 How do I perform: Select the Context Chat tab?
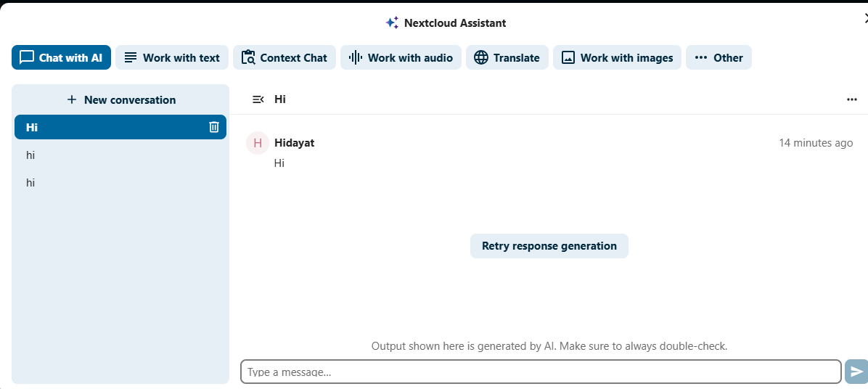[x=284, y=57]
